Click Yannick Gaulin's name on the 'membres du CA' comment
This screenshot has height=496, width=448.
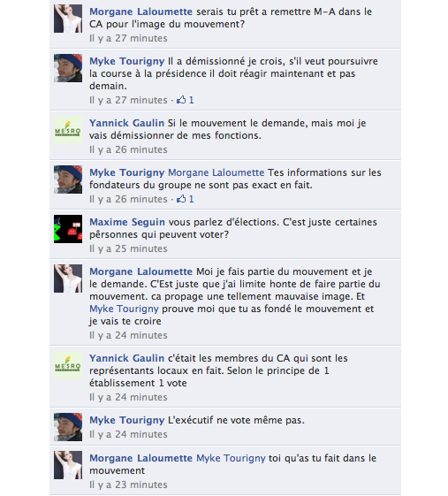point(126,358)
